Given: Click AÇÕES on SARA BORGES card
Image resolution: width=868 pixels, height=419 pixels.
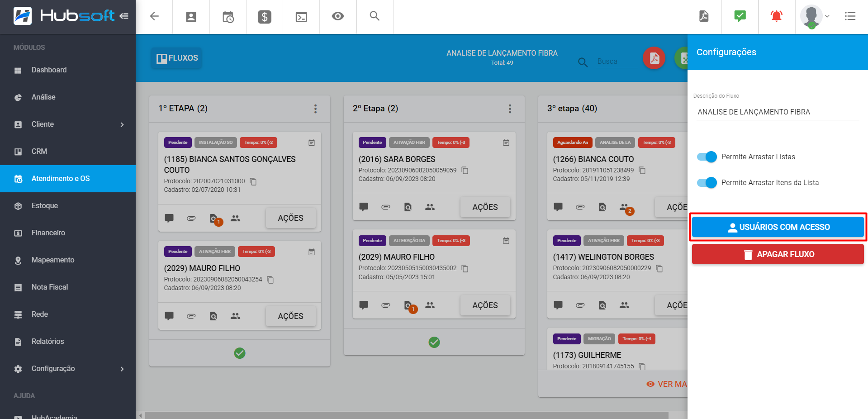Looking at the screenshot, I should pyautogui.click(x=485, y=207).
